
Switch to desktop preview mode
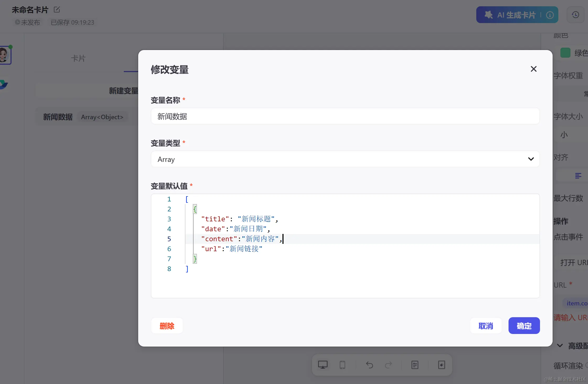coord(322,365)
